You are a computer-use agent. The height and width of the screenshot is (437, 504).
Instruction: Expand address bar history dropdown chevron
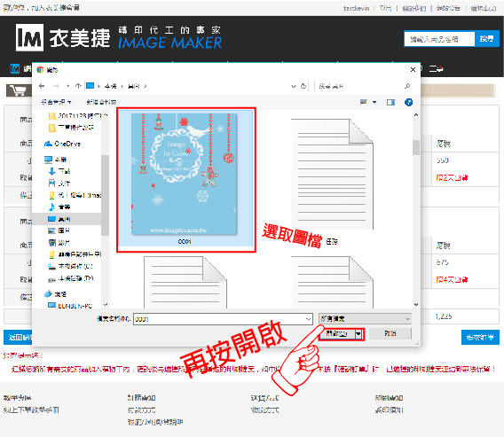[x=293, y=86]
